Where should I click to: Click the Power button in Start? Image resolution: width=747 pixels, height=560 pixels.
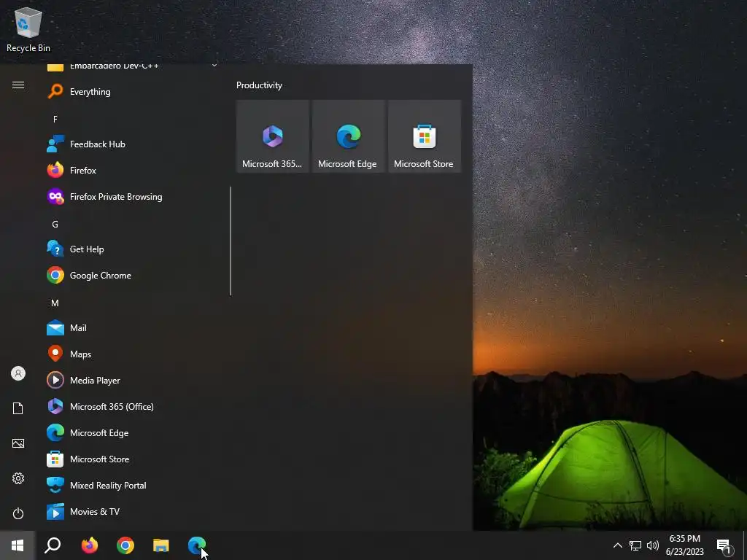click(18, 513)
